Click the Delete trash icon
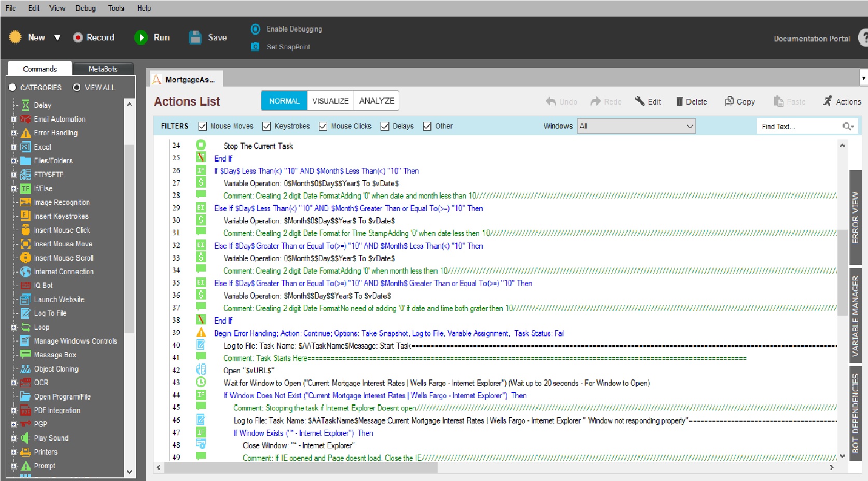 pos(679,102)
